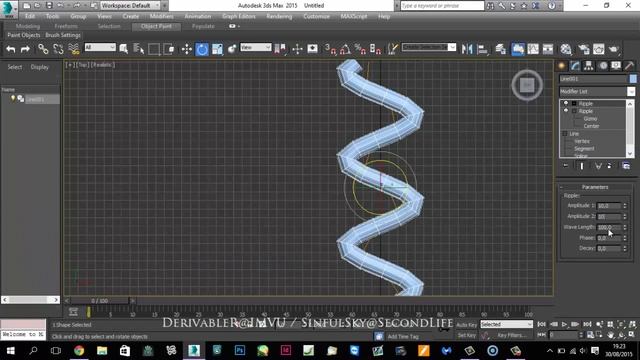Open the Curve Editor icon
Viewport: 640px width, 360px height.
click(x=533, y=49)
